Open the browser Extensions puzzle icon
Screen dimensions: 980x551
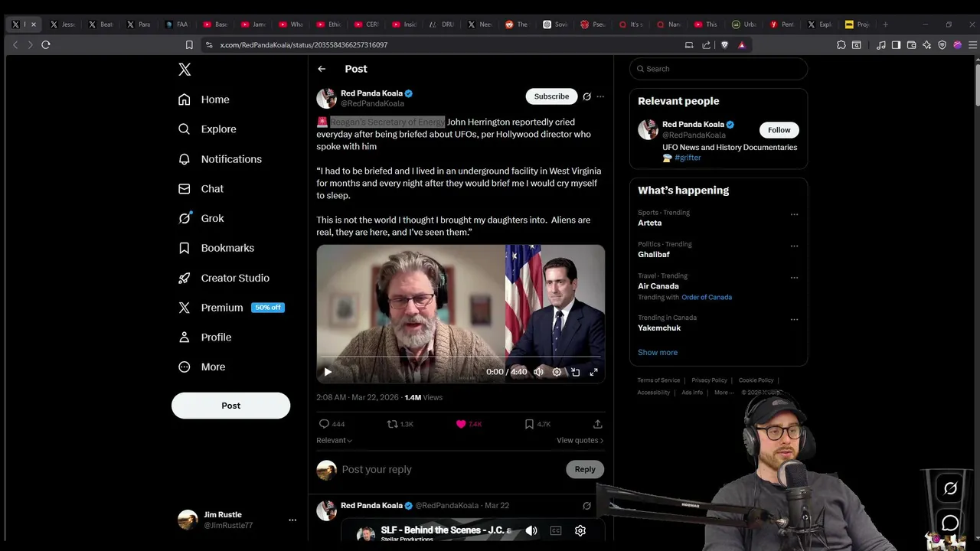coord(841,45)
